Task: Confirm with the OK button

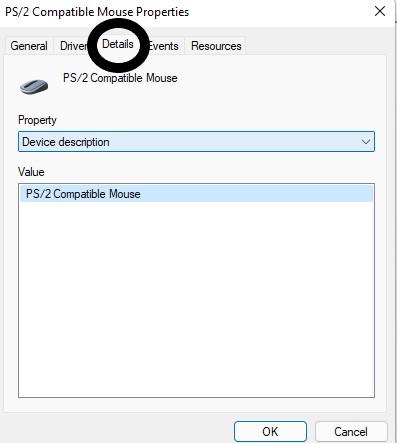Action: [270, 432]
